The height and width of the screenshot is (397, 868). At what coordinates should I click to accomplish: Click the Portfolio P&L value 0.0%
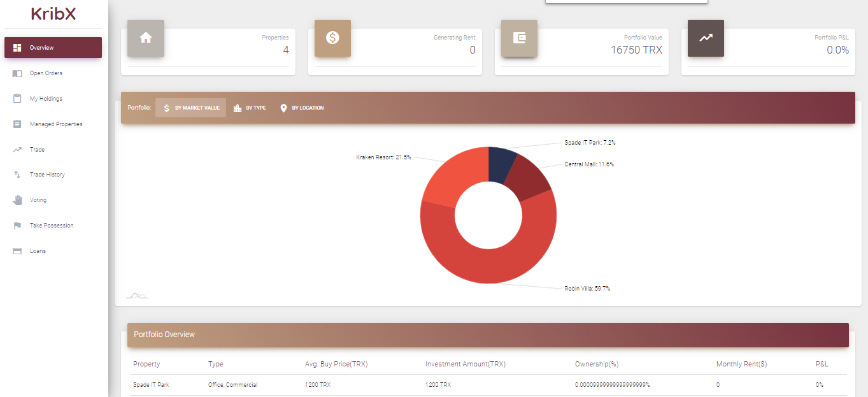(x=837, y=50)
